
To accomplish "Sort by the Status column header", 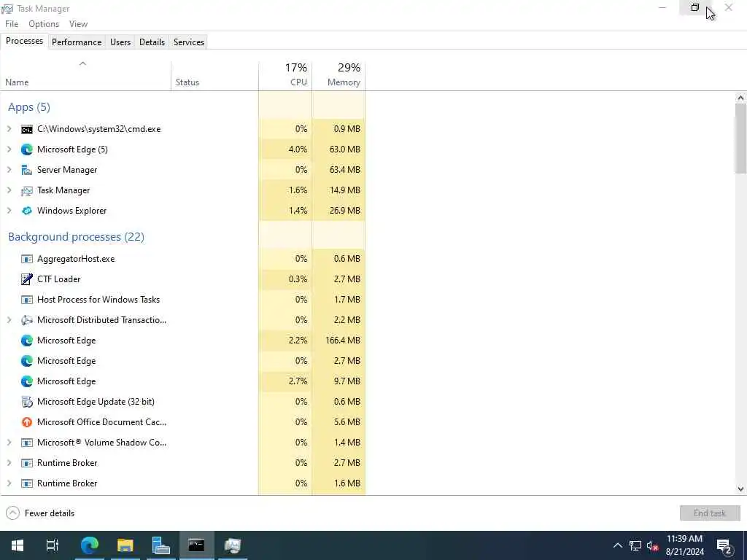I will (215, 76).
